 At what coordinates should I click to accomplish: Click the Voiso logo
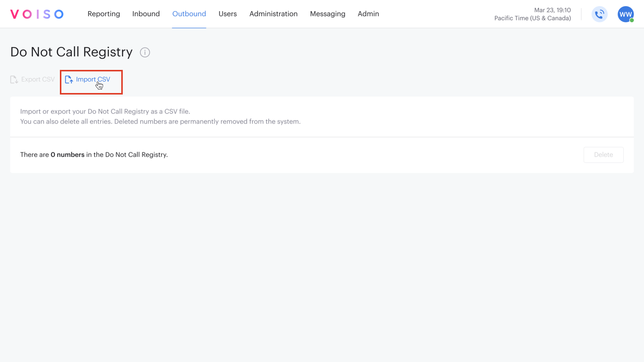click(36, 14)
